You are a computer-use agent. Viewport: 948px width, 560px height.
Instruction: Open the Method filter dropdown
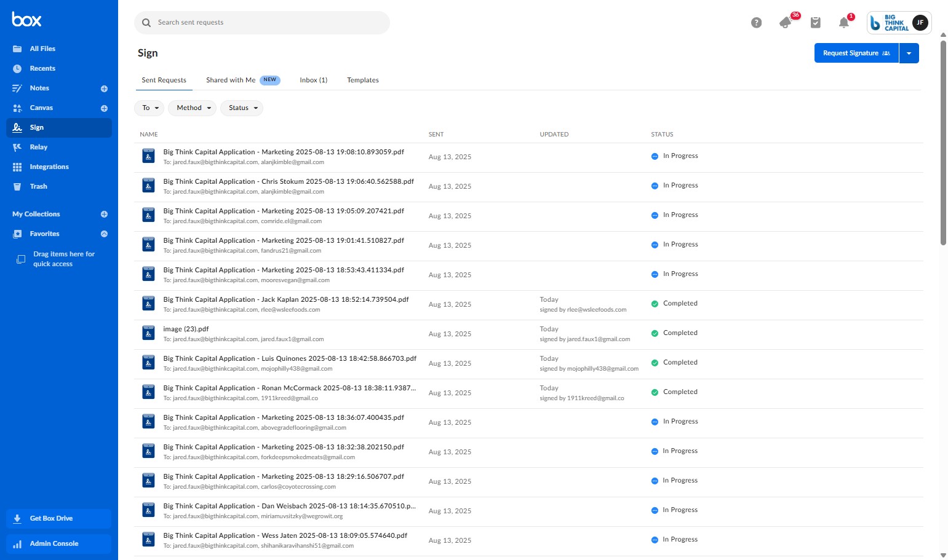[193, 108]
